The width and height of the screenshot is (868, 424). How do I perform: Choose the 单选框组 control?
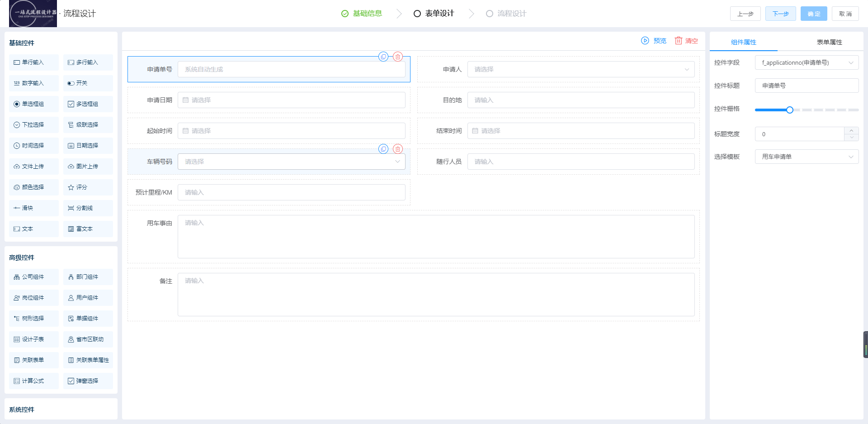[x=34, y=104]
